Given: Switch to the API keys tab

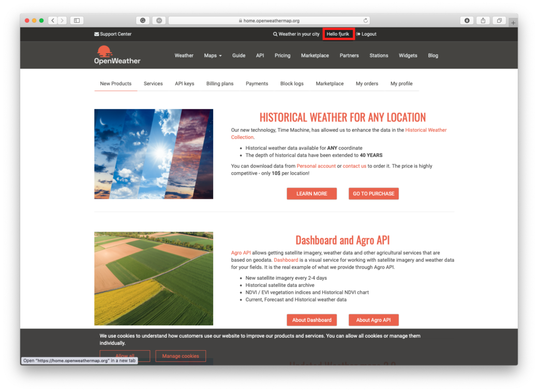Looking at the screenshot, I should click(x=184, y=83).
